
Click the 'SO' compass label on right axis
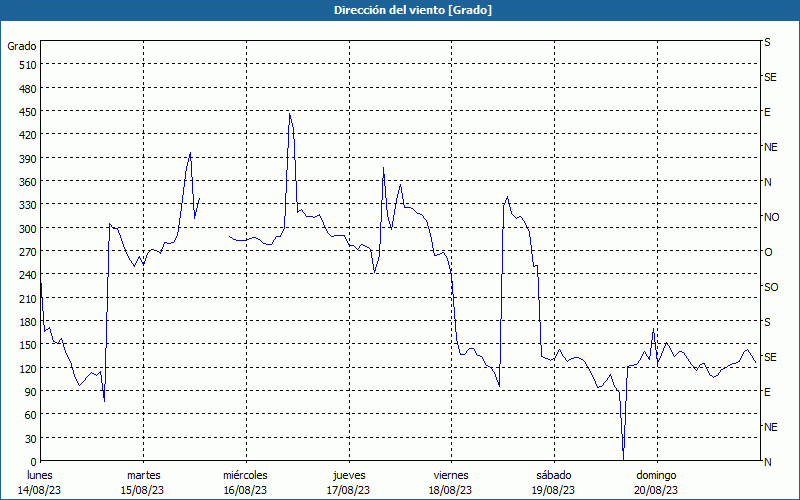pyautogui.click(x=771, y=287)
